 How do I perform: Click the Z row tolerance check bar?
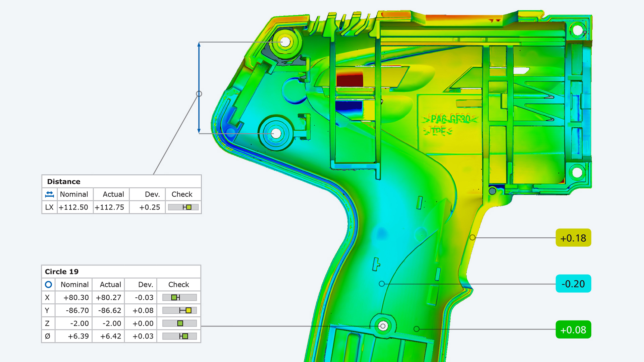click(x=179, y=323)
